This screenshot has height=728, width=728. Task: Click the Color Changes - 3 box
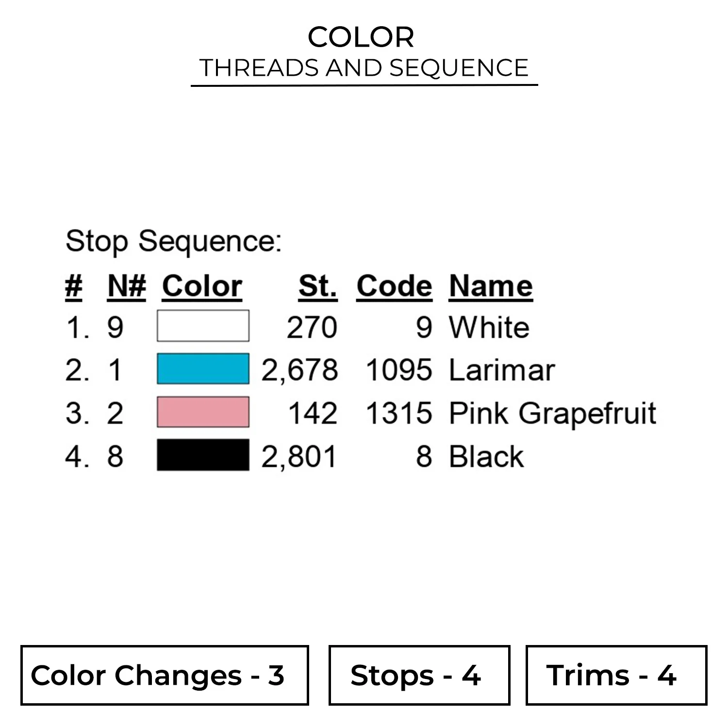tap(165, 675)
